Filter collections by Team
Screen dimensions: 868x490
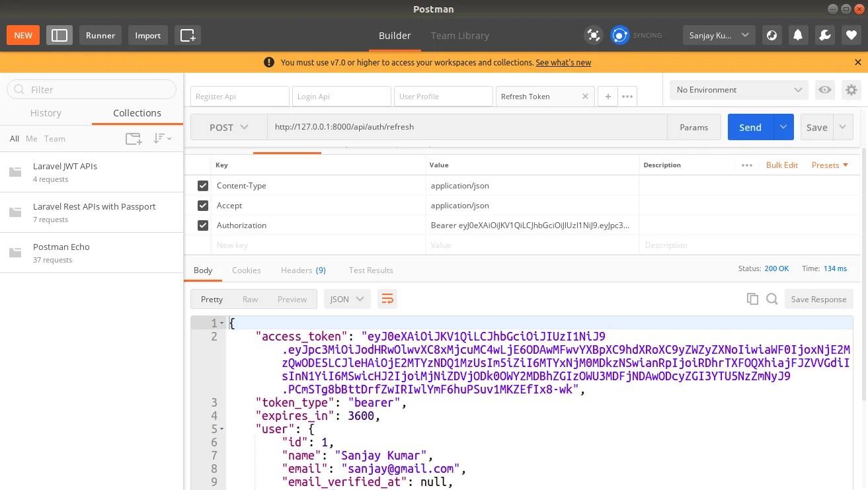(x=55, y=139)
